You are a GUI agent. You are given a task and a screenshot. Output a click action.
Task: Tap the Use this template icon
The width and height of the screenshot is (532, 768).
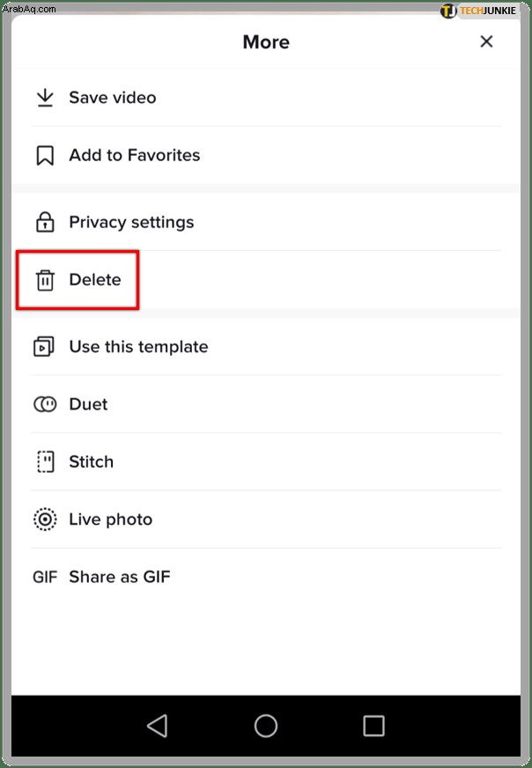[43, 347]
